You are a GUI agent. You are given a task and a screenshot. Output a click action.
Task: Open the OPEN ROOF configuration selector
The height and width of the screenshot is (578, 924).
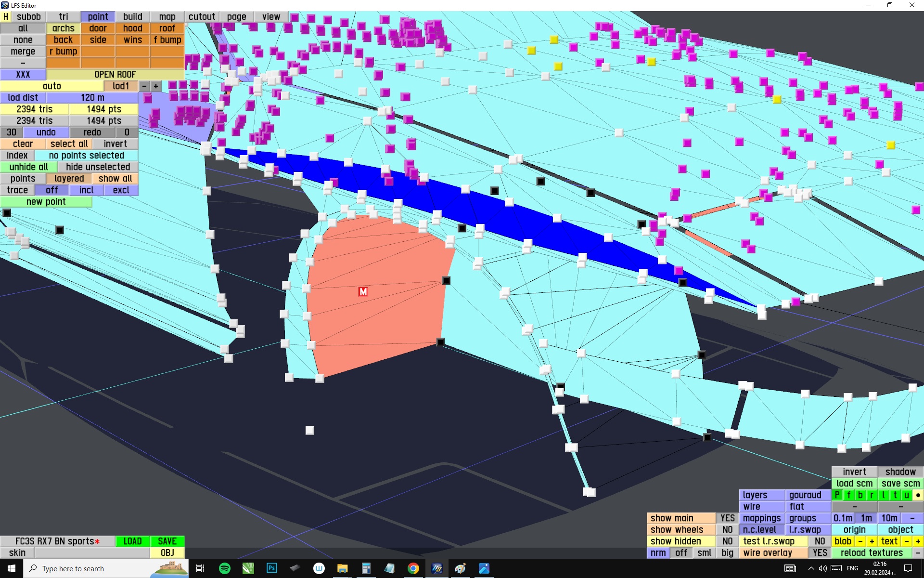click(115, 75)
